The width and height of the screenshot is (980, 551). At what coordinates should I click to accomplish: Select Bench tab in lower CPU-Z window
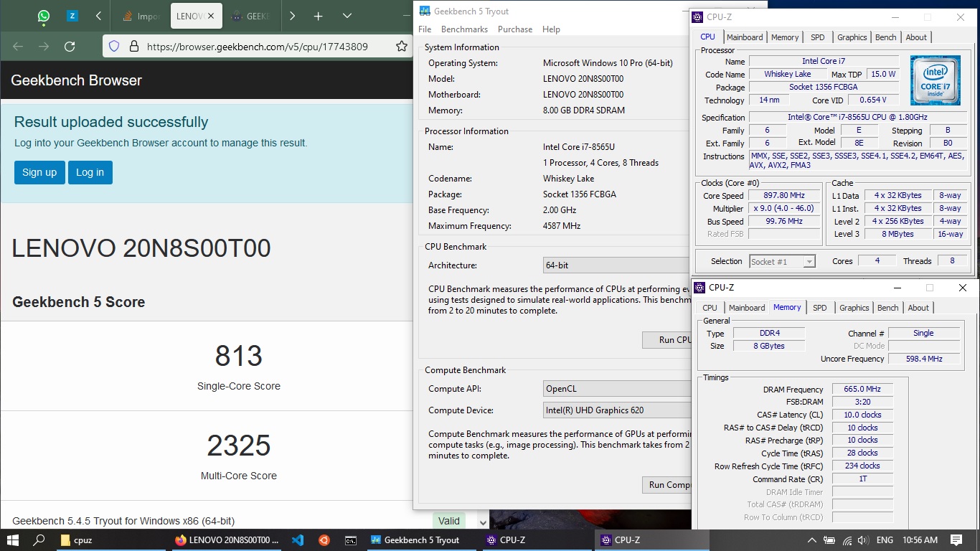click(x=888, y=308)
